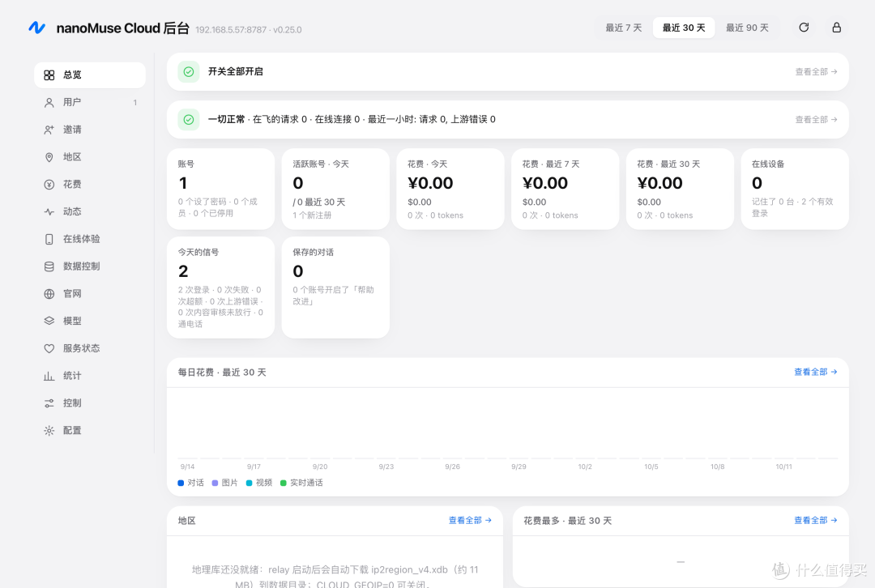
Task: Click the 花费 · 最近 30 天 stat card
Action: pos(681,189)
